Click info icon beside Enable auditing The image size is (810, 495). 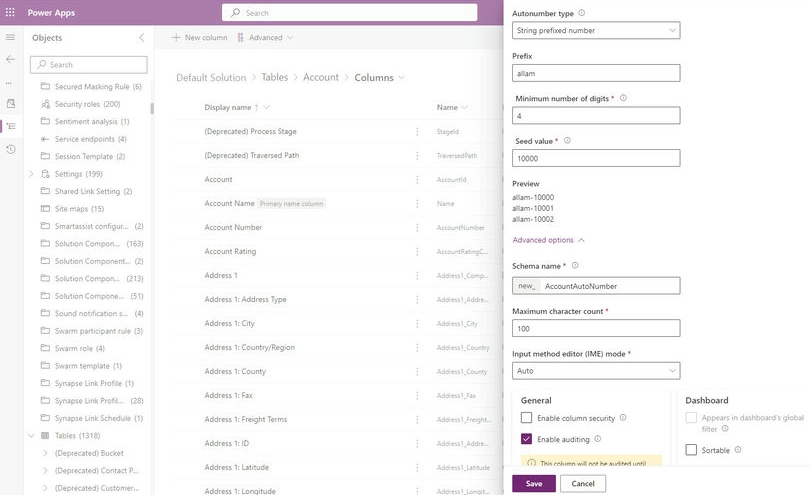pyautogui.click(x=598, y=439)
